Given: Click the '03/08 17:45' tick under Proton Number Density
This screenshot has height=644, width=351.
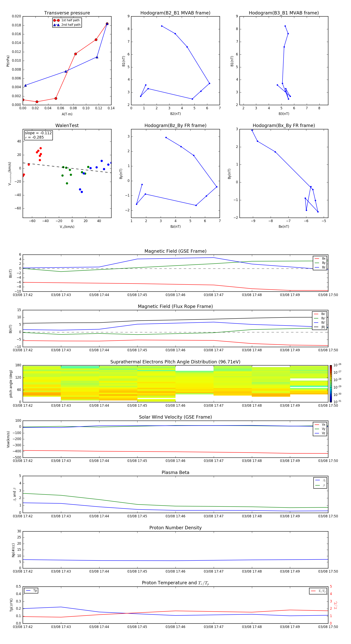Looking at the screenshot, I should click(x=137, y=571).
